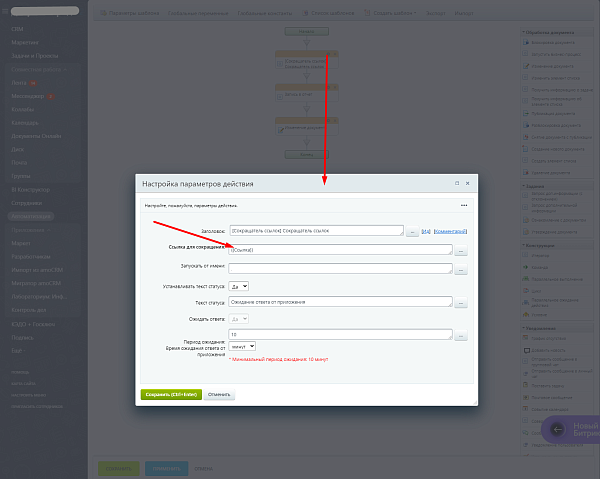600x479 pixels.
Task: Open Маркет in the left sidebar
Action: 21,243
